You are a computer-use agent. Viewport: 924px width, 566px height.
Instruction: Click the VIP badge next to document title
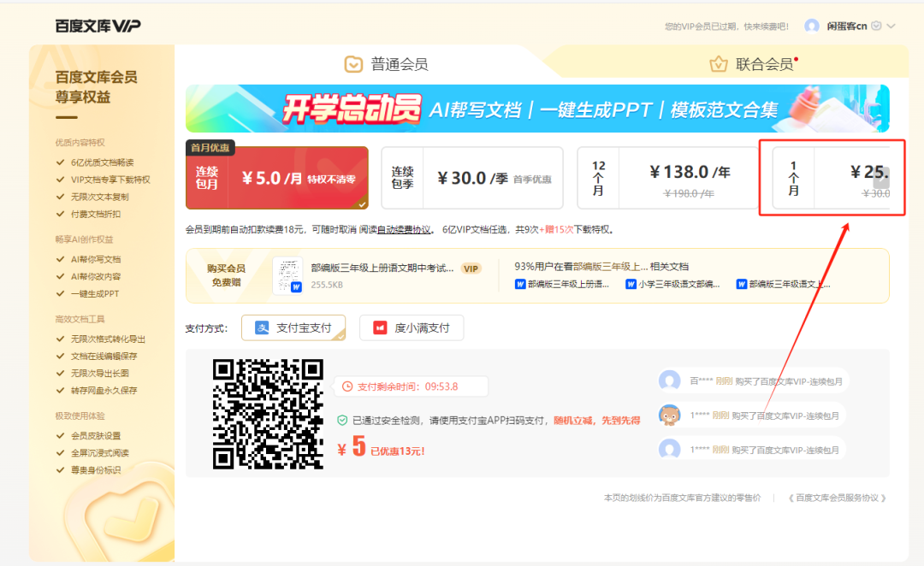pyautogui.click(x=471, y=268)
